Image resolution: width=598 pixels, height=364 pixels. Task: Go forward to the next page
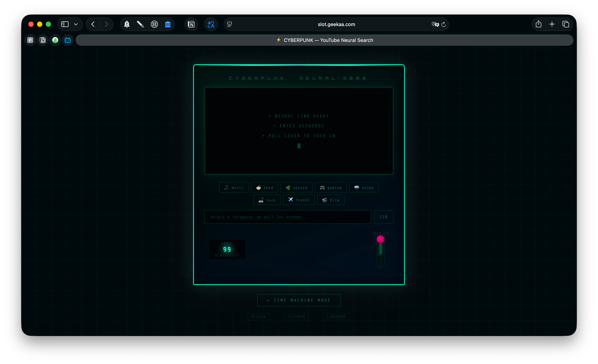(106, 24)
